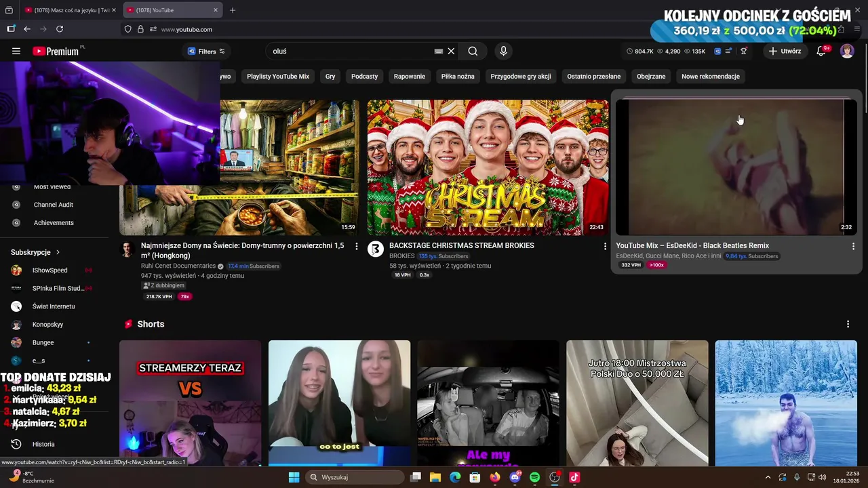Open the vidIQ trophy achievements icon
This screenshot has height=488, width=868.
tap(744, 51)
